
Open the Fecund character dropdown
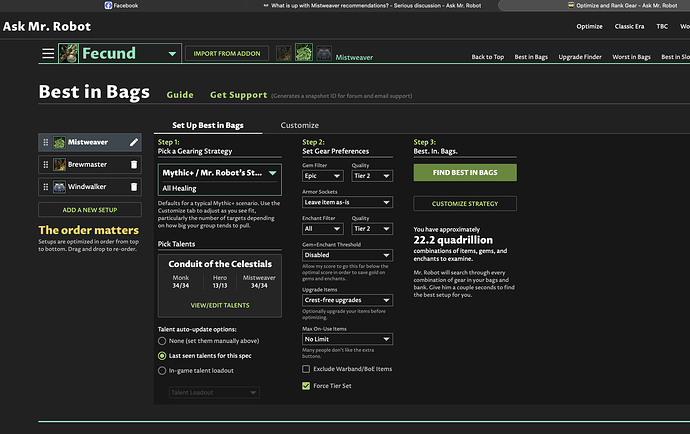pyautogui.click(x=172, y=54)
